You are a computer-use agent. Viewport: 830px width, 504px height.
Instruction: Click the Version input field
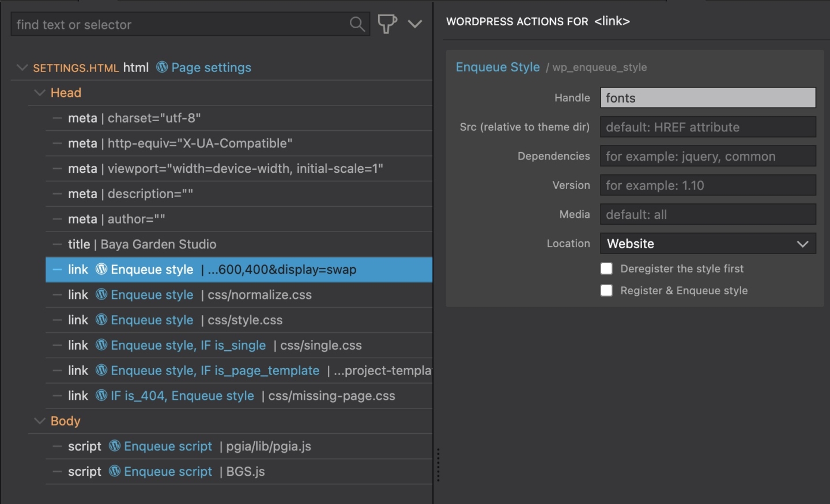tap(708, 185)
